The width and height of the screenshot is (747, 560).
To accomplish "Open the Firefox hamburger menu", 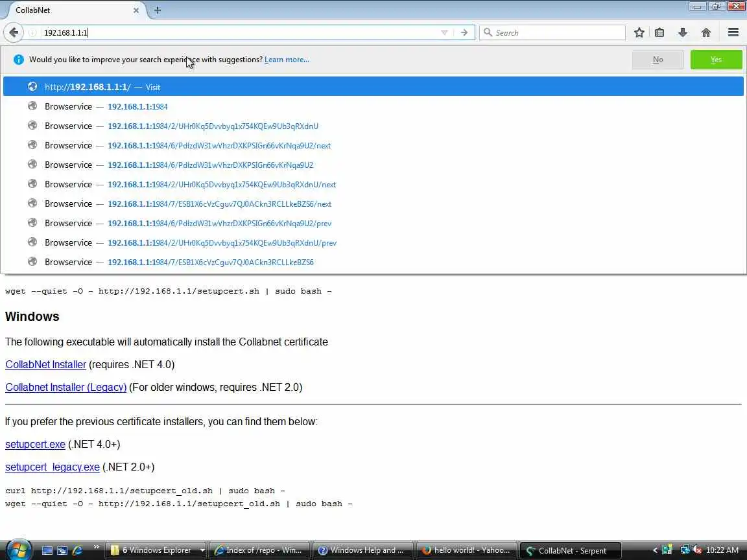I will pyautogui.click(x=733, y=32).
